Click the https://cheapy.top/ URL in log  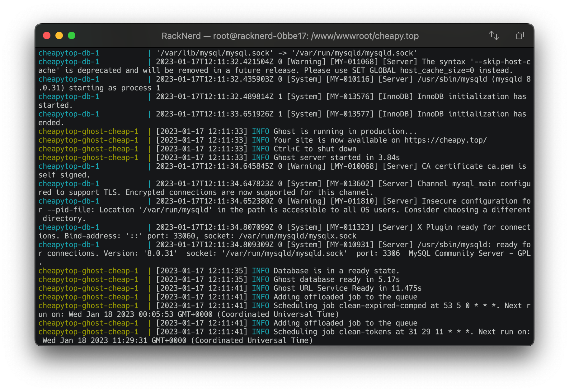(445, 140)
